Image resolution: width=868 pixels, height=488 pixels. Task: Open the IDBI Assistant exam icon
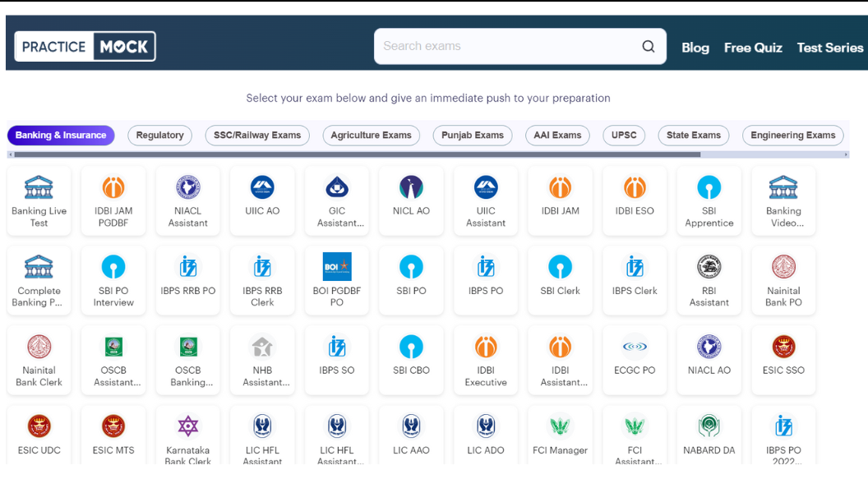tap(561, 347)
